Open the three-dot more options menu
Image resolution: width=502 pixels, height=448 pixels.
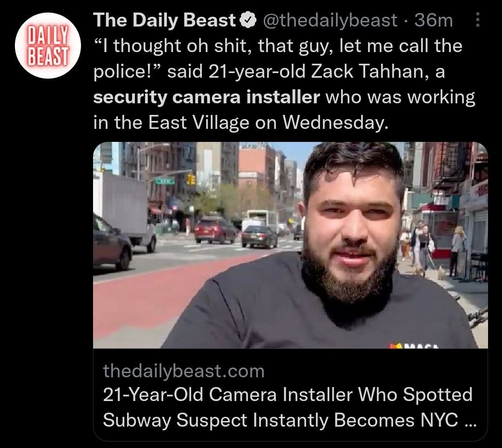click(477, 20)
